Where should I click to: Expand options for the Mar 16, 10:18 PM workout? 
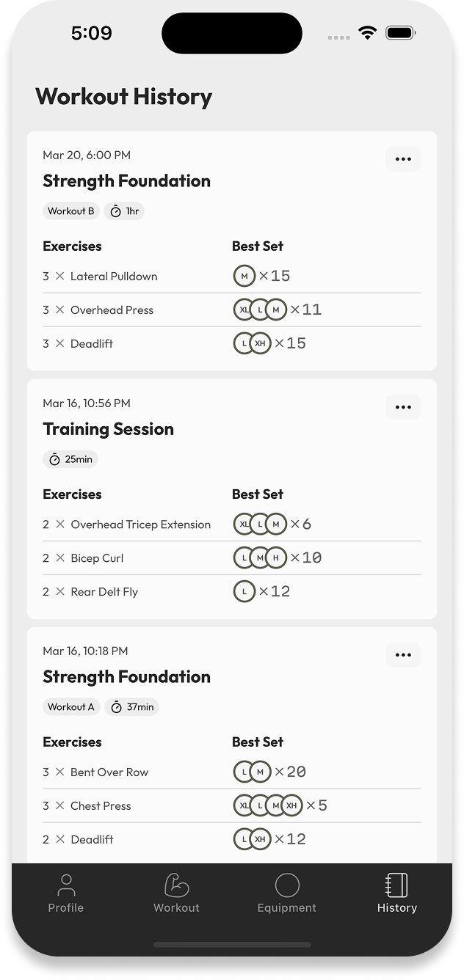point(402,654)
